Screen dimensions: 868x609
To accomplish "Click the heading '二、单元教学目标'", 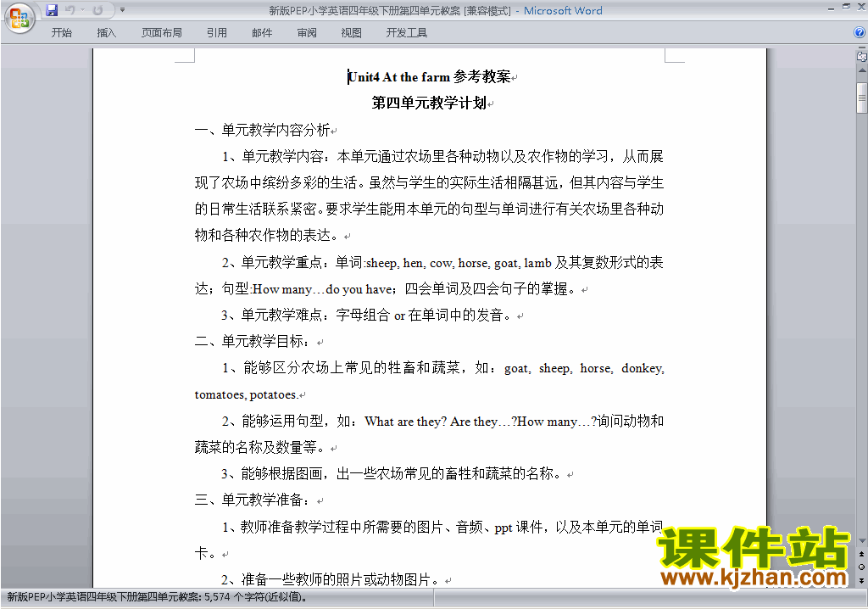I will [x=253, y=342].
